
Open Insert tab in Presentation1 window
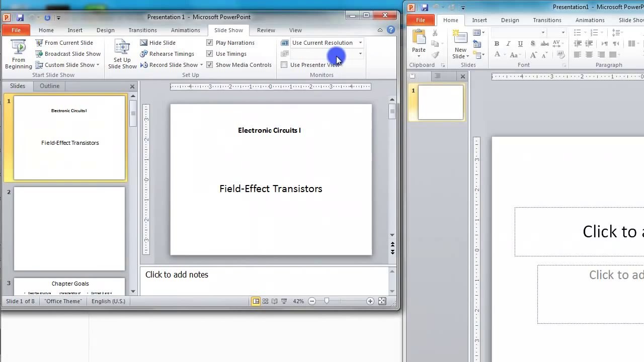[479, 20]
